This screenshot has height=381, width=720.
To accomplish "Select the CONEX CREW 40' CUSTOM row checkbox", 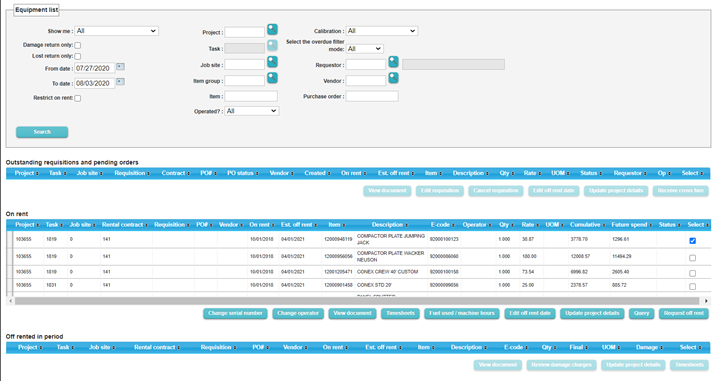I will pos(692,273).
